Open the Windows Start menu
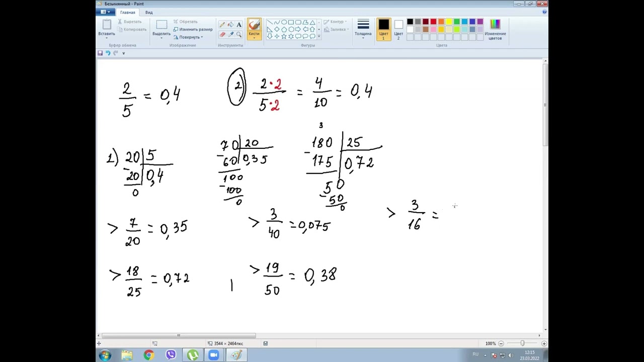This screenshot has height=362, width=644. pos(105,355)
